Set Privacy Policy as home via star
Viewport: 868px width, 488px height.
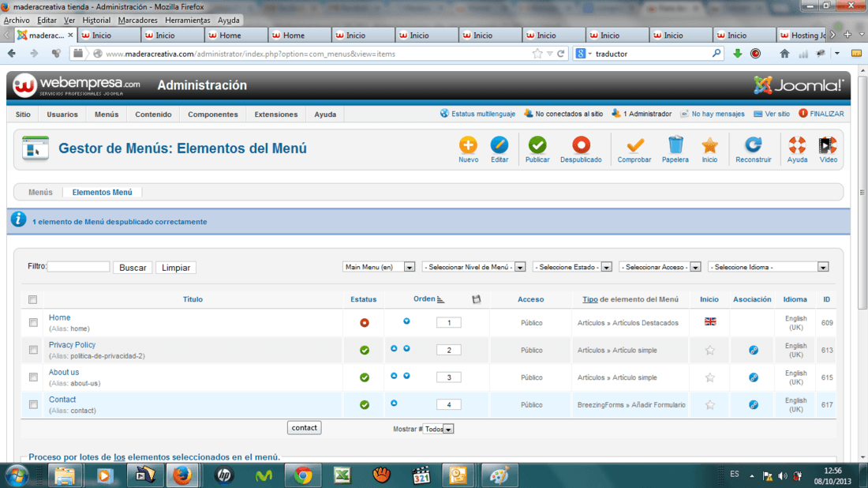click(x=709, y=350)
